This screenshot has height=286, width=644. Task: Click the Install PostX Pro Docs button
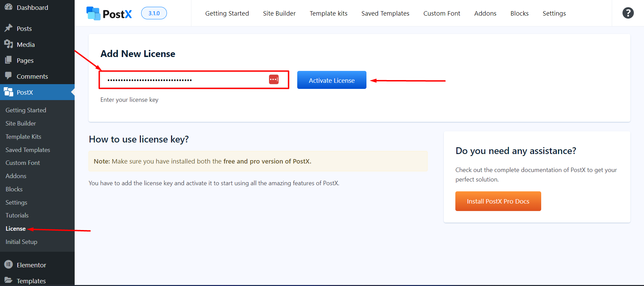498,201
